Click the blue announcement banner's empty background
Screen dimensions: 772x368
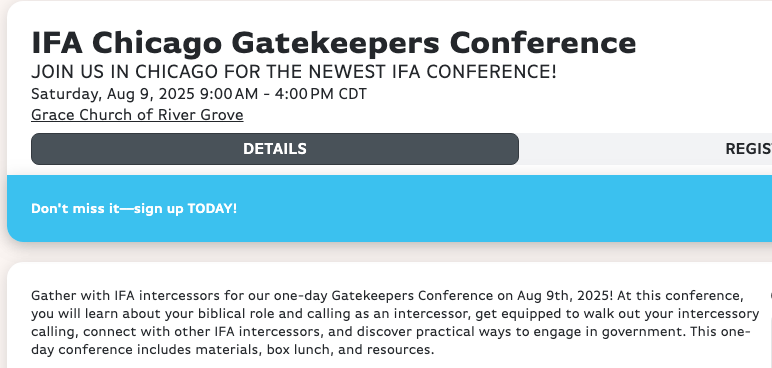point(492,208)
